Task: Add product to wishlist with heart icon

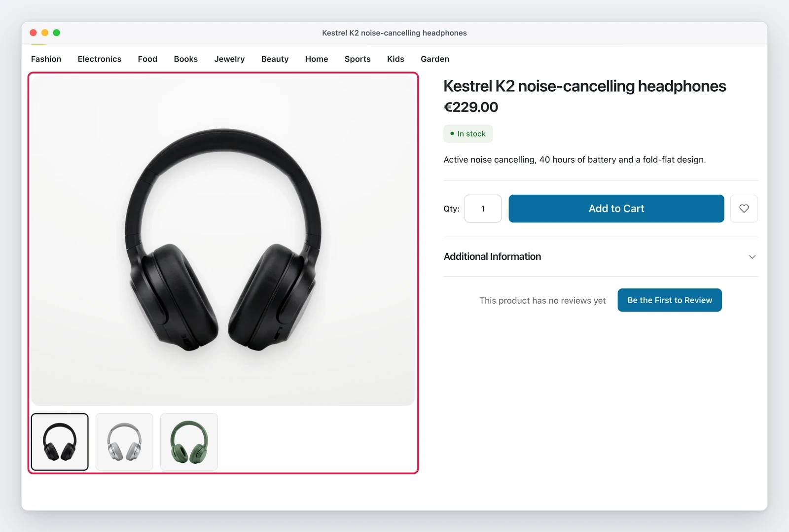Action: tap(744, 209)
